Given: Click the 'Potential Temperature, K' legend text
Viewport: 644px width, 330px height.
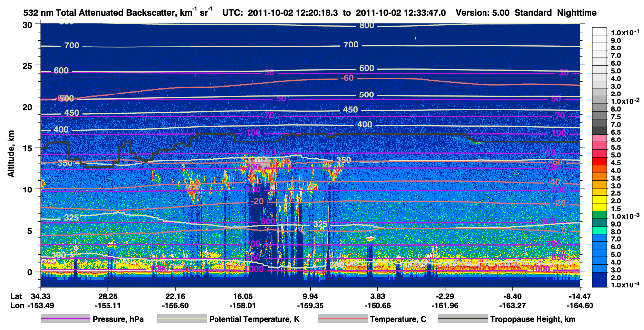Looking at the screenshot, I should coord(255,320).
